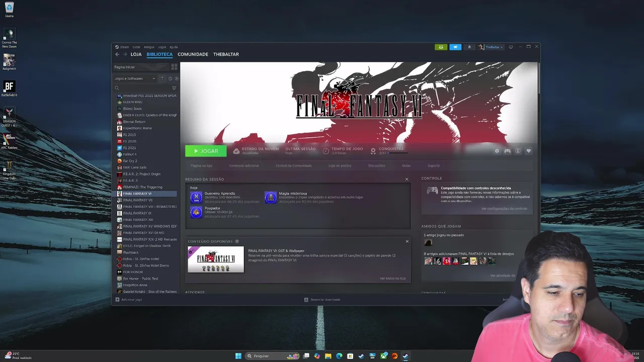Click the taskbar Pesquisar search box

click(272, 356)
